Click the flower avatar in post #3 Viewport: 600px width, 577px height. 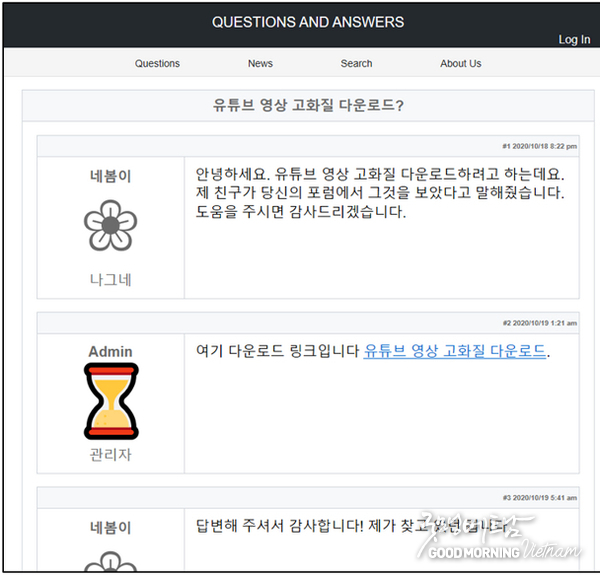click(111, 561)
